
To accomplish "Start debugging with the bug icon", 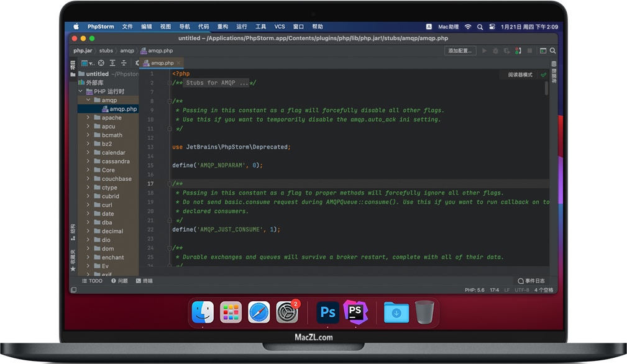I will pyautogui.click(x=495, y=51).
